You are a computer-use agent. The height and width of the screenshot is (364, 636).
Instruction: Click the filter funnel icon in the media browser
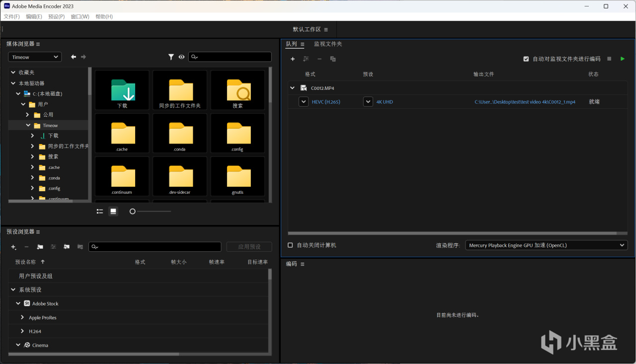171,57
